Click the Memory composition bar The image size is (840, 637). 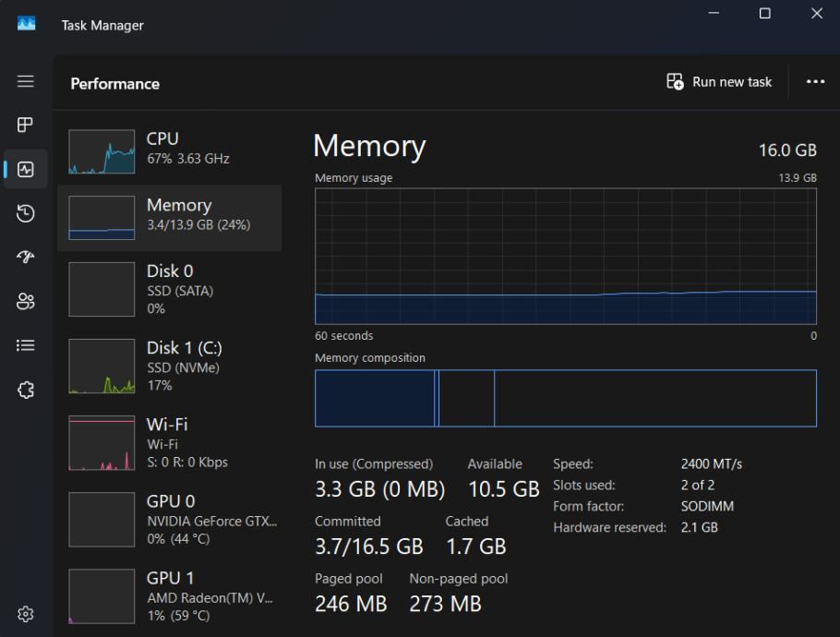565,398
